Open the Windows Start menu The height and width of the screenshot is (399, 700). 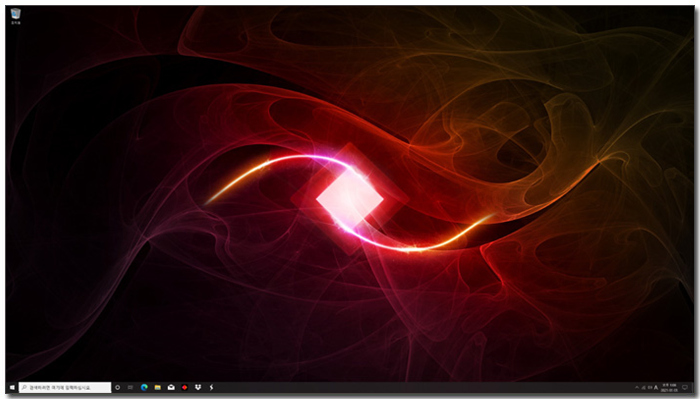(12, 387)
